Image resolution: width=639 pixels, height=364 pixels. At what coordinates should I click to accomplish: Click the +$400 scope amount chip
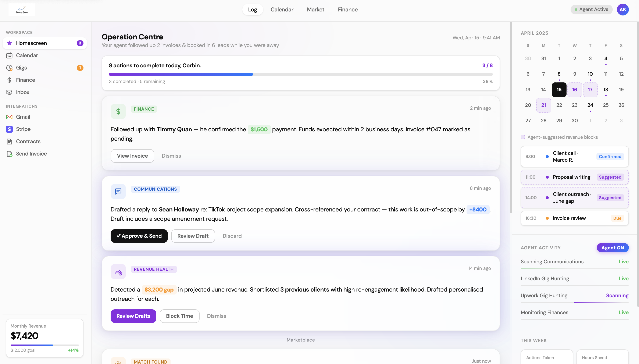point(478,210)
